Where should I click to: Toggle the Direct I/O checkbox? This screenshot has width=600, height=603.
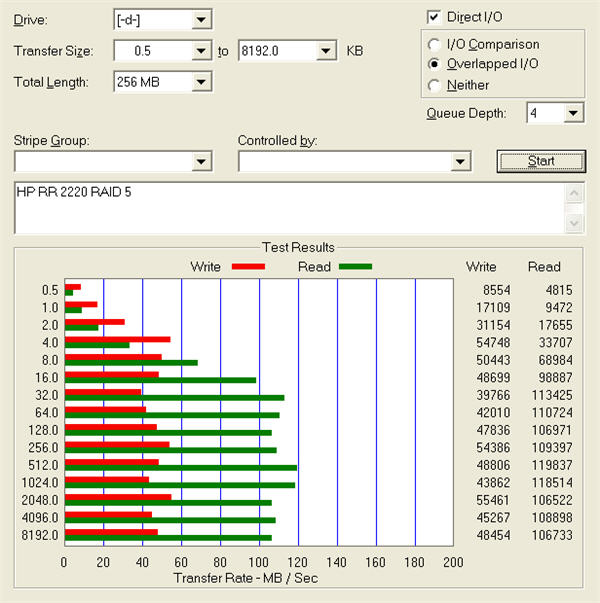[x=434, y=17]
